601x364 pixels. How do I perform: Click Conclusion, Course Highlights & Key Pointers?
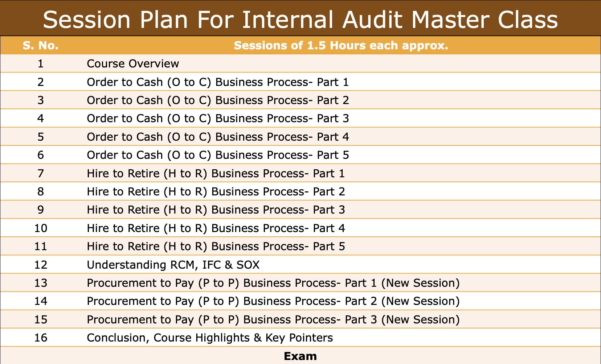click(210, 338)
